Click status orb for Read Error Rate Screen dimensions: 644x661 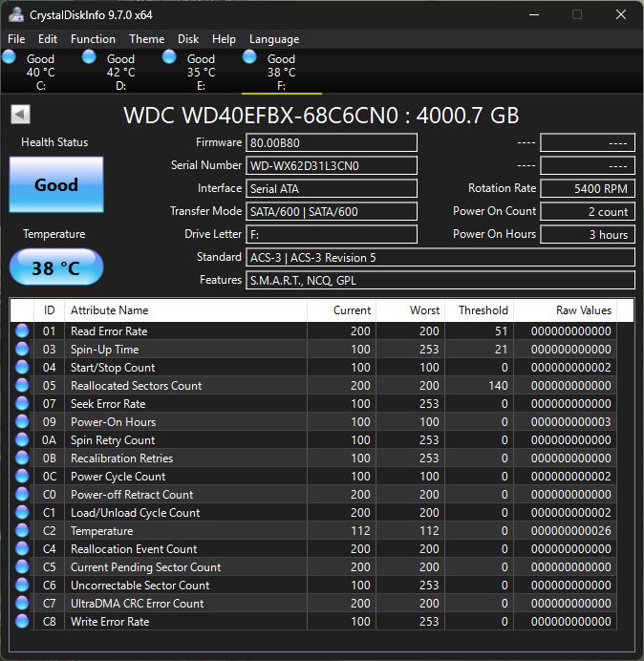tap(22, 330)
